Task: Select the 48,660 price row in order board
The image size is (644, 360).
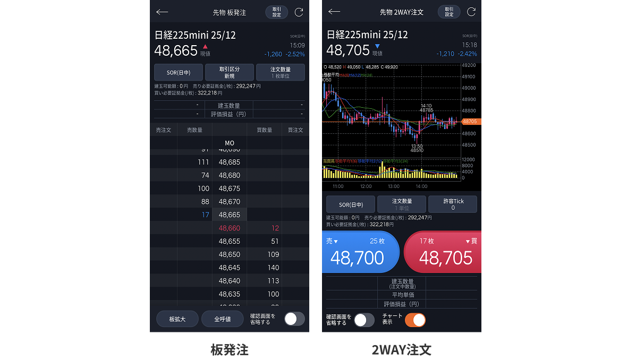Action: 229,228
